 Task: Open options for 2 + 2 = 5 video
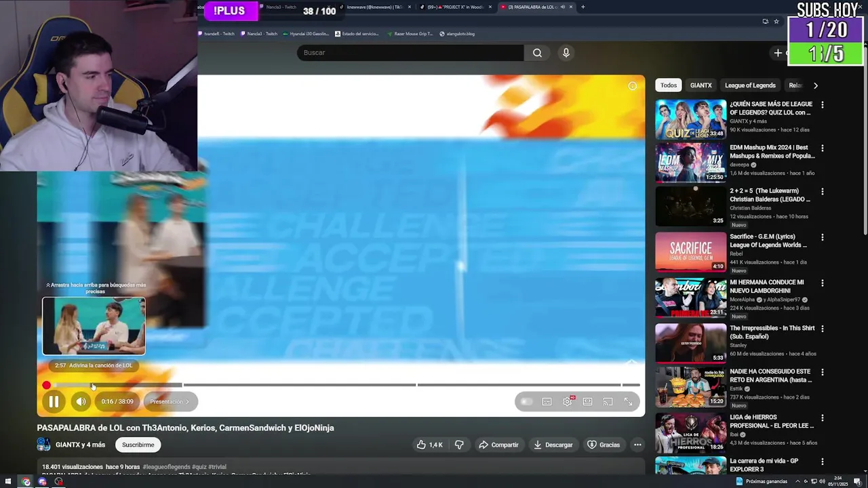click(822, 192)
